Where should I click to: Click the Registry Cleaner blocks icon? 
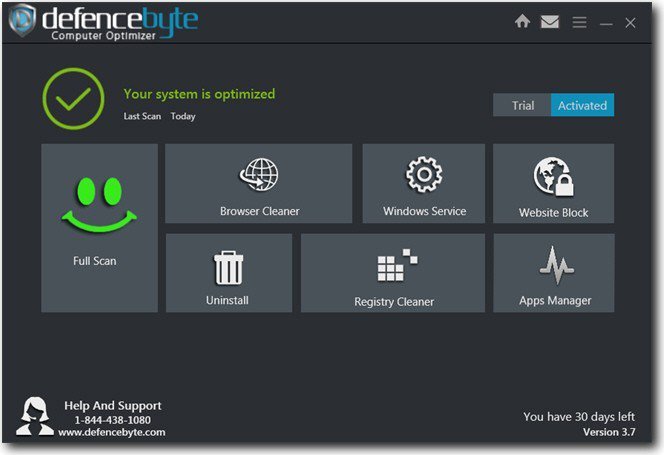[397, 265]
